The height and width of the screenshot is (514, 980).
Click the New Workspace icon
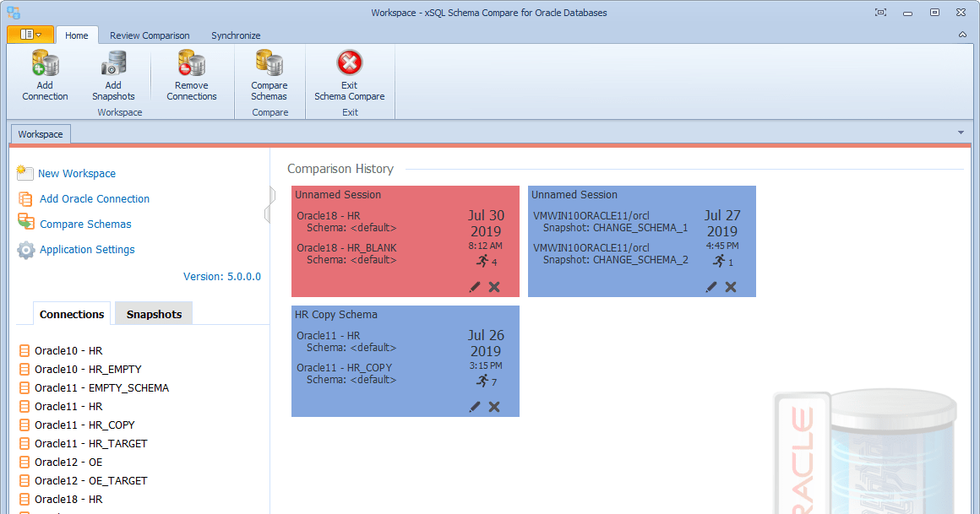25,172
